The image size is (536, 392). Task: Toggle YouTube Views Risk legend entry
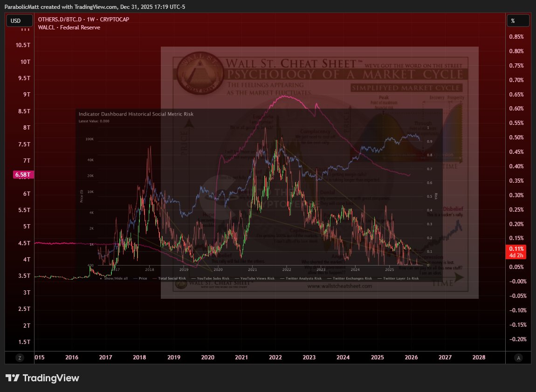pyautogui.click(x=254, y=278)
